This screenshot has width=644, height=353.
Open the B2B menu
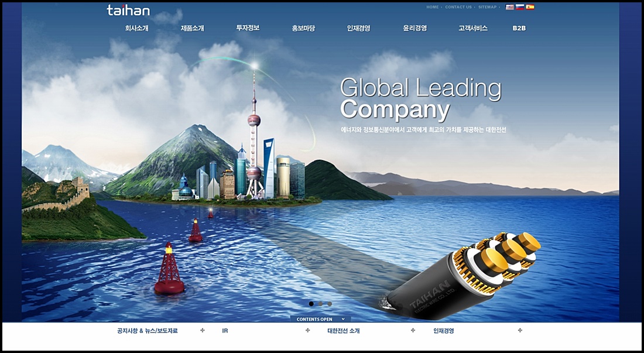[519, 28]
